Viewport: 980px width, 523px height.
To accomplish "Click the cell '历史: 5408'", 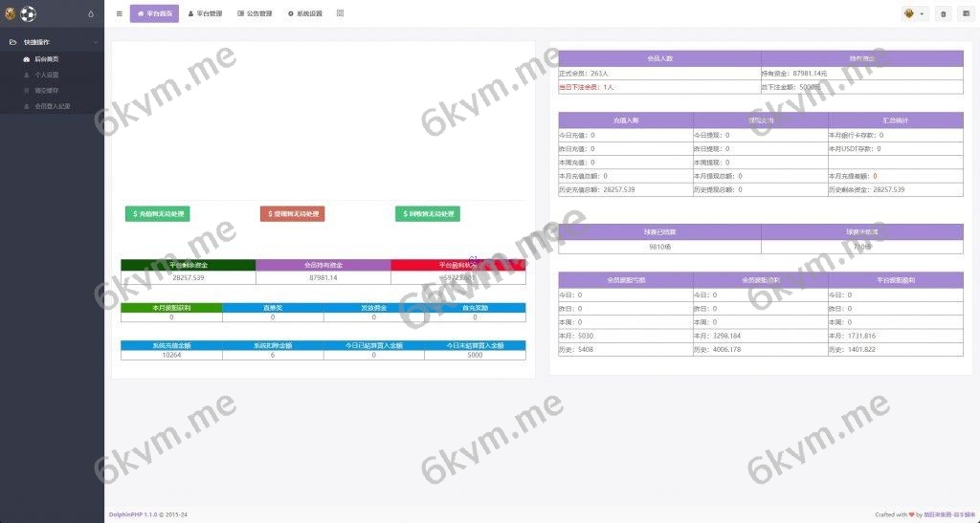I will 626,350.
